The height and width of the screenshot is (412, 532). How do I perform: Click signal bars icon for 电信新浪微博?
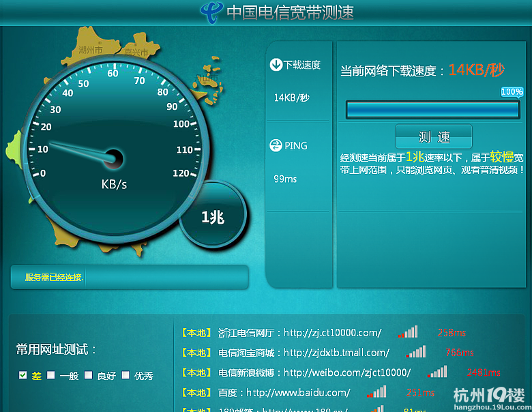pos(438,372)
